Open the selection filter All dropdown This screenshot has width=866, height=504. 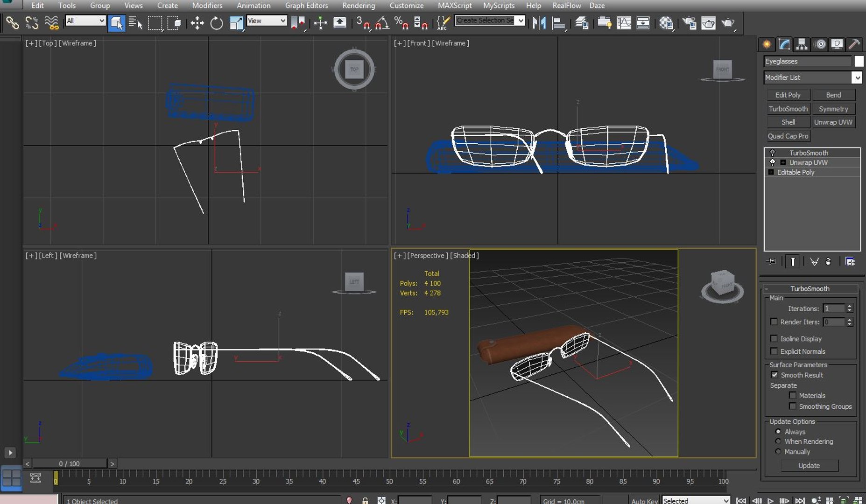[x=85, y=21]
